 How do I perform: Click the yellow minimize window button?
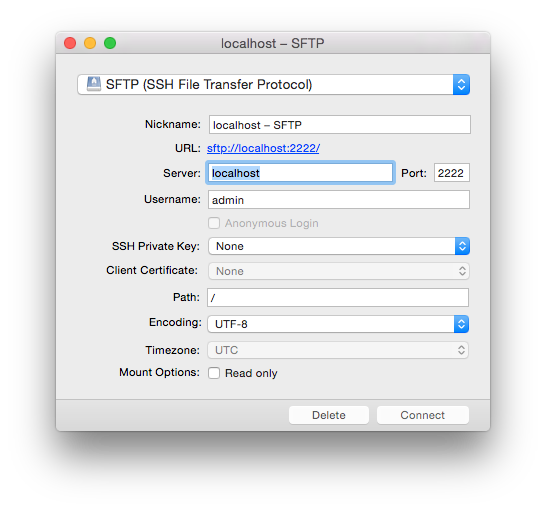coord(90,43)
